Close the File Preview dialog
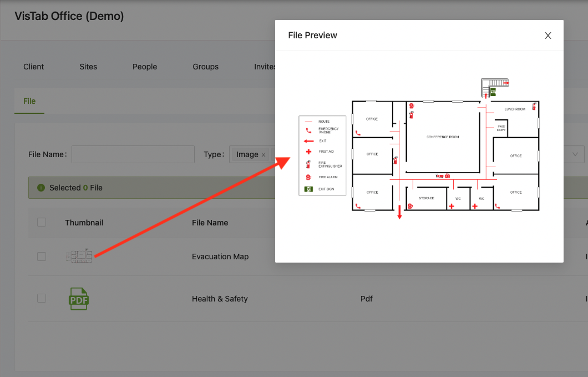 click(x=548, y=36)
